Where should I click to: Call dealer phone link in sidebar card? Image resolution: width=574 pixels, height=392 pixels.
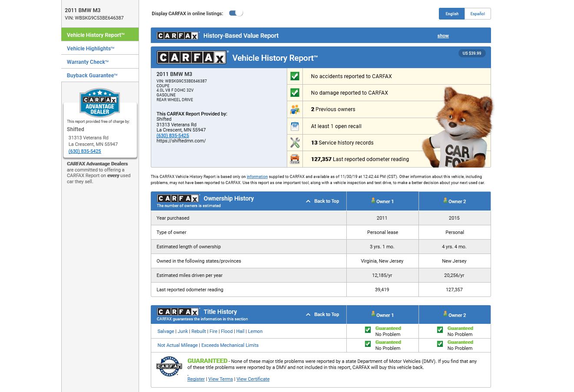[x=85, y=151]
